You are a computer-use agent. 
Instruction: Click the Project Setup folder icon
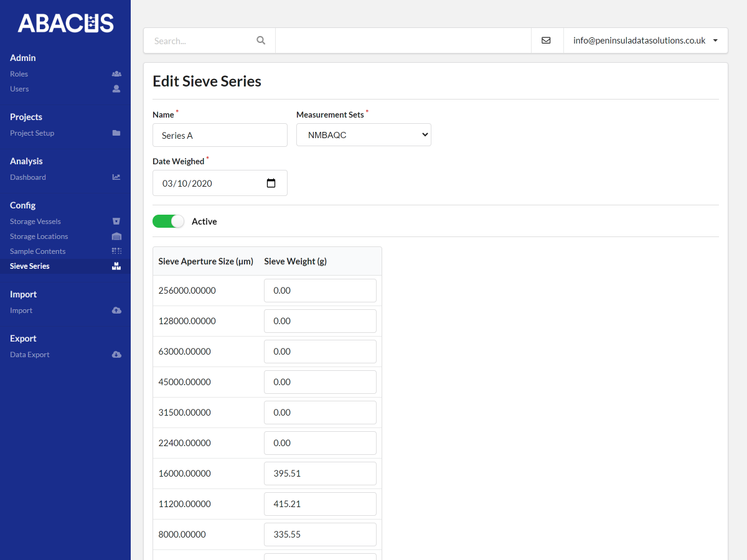pyautogui.click(x=116, y=133)
